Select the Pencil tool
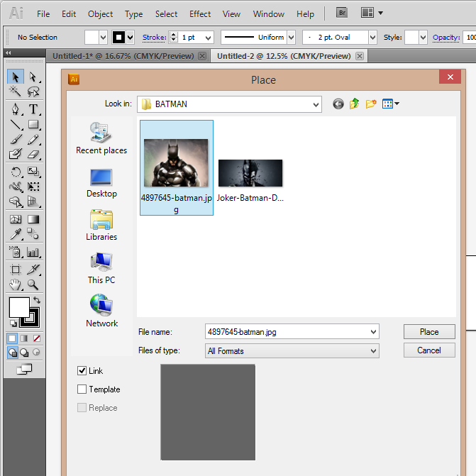 tap(33, 139)
